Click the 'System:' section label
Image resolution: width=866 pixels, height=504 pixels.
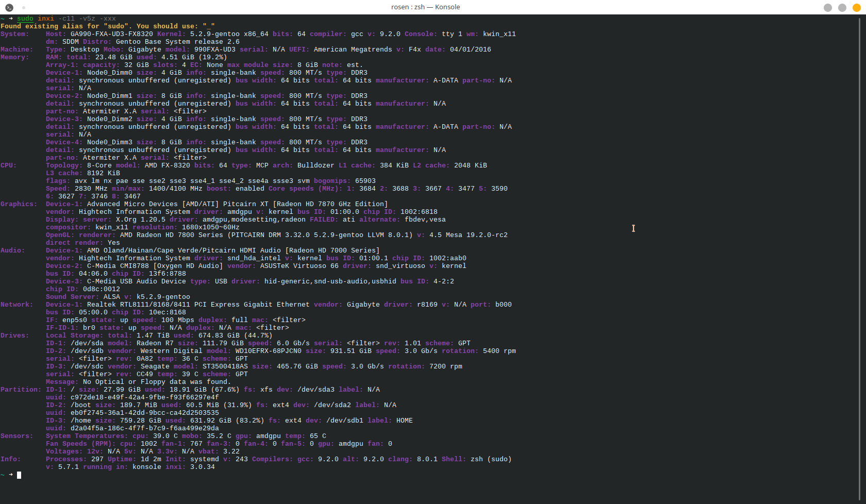click(15, 34)
